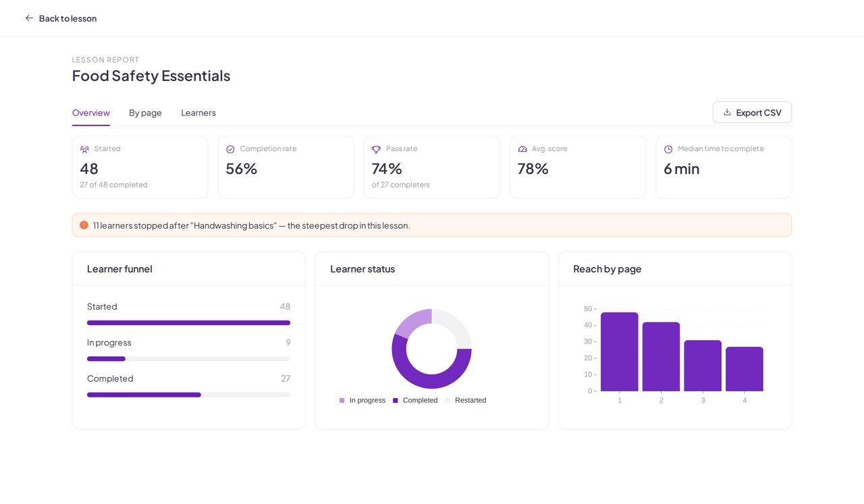The width and height of the screenshot is (864, 504).
Task: Click the Completed count 27 in funnel
Action: click(286, 379)
